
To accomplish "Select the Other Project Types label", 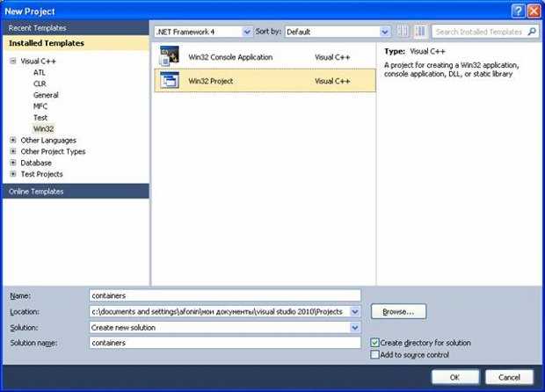I will click(x=53, y=151).
